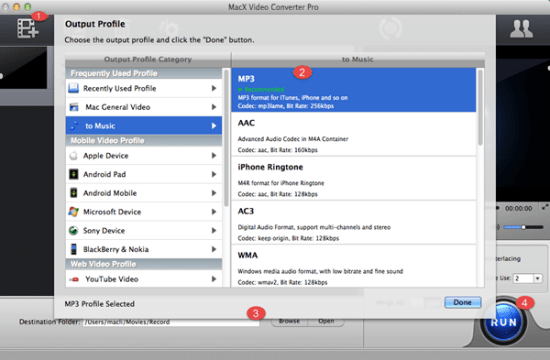Choose the Microsoft Device flag icon

click(73, 212)
